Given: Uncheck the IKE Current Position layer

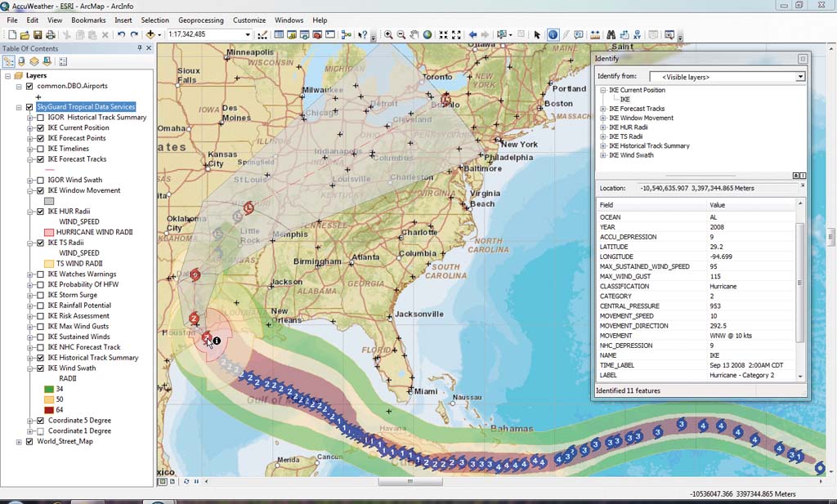Looking at the screenshot, I should click(x=40, y=128).
